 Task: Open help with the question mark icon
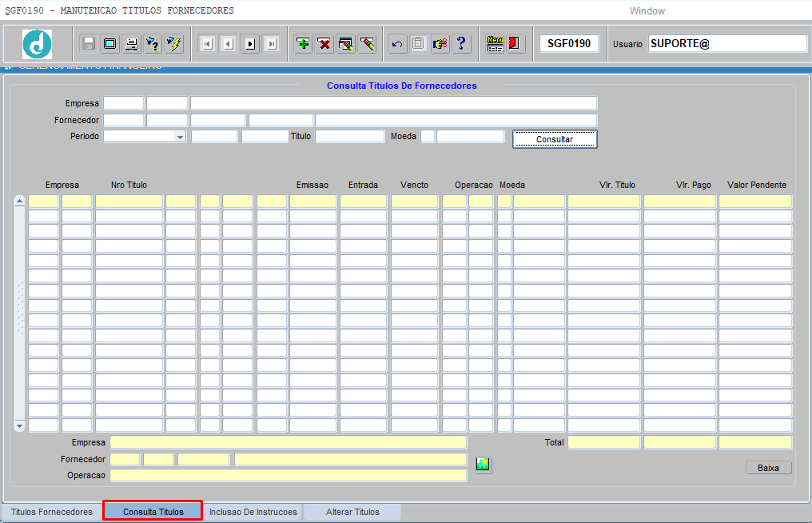click(x=461, y=43)
